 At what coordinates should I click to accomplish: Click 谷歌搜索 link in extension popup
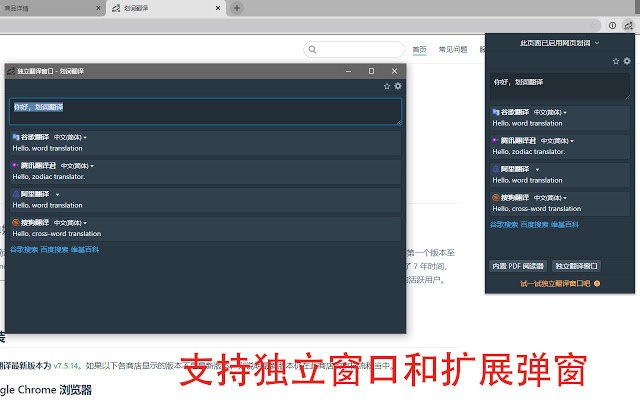tap(504, 225)
